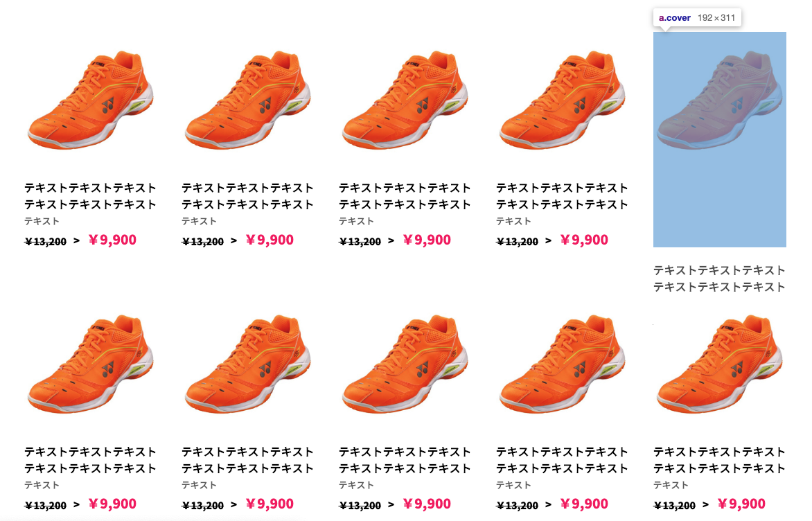This screenshot has width=812, height=521.
Task: Select product title of third top-row item
Action: point(405,196)
